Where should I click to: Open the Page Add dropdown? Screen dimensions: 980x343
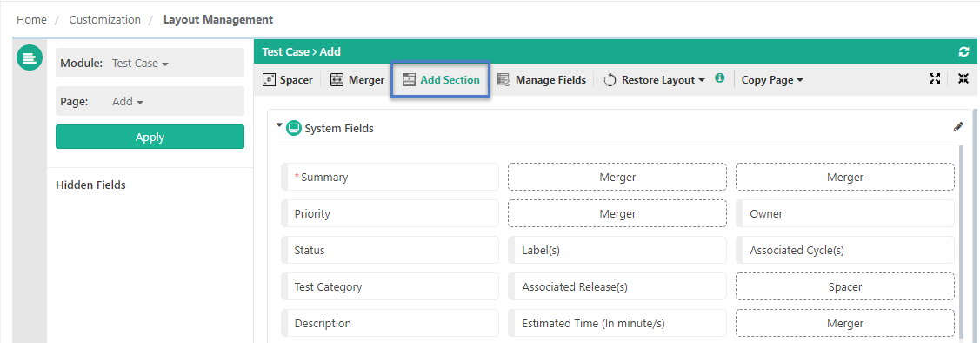click(128, 101)
